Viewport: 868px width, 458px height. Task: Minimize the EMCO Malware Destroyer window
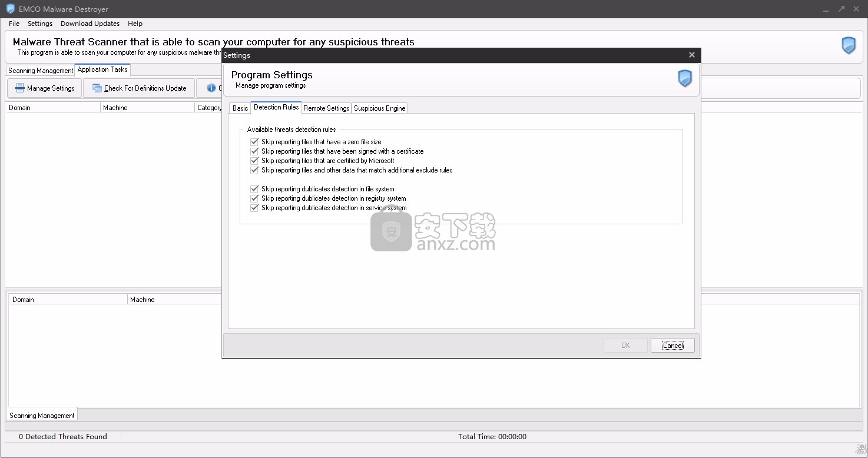(825, 9)
